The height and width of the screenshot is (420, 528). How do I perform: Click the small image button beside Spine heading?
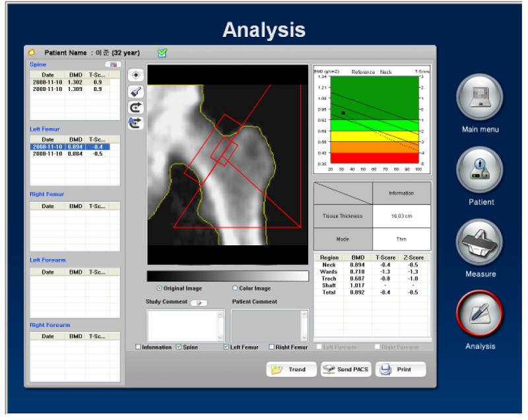[x=113, y=65]
